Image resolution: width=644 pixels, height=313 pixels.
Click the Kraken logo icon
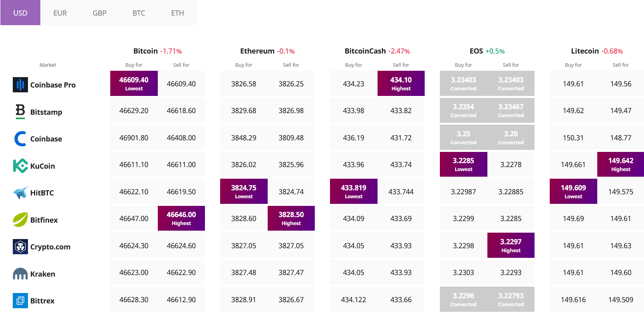pyautogui.click(x=20, y=274)
